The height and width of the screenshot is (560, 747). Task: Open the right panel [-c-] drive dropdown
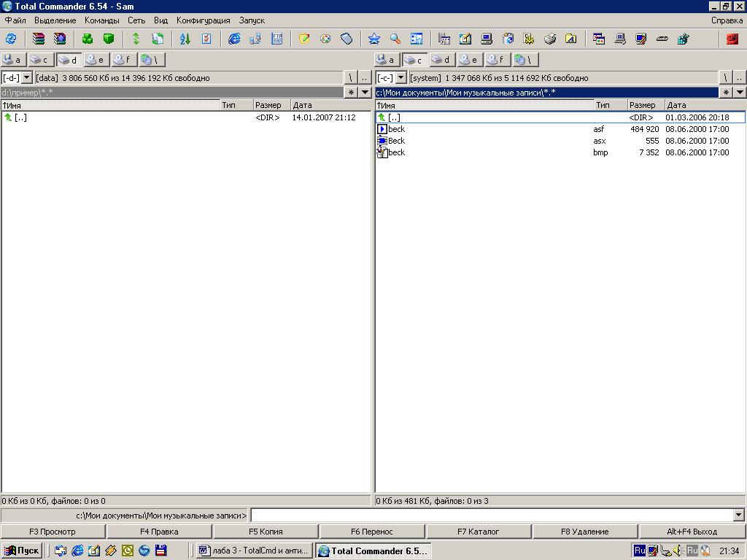[401, 77]
